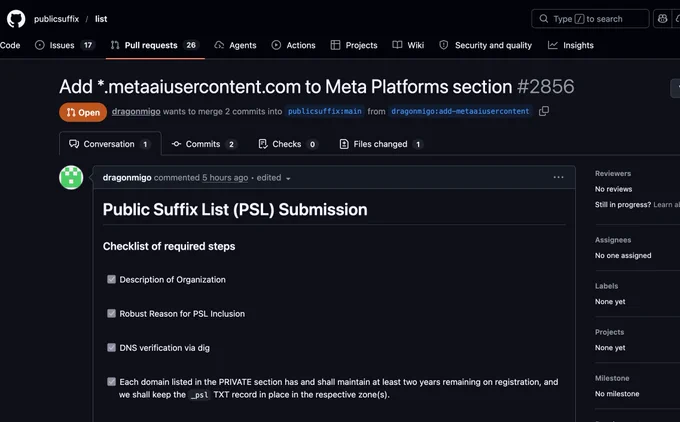The width and height of the screenshot is (680, 422).
Task: Open the Actions tab
Action: 294,45
